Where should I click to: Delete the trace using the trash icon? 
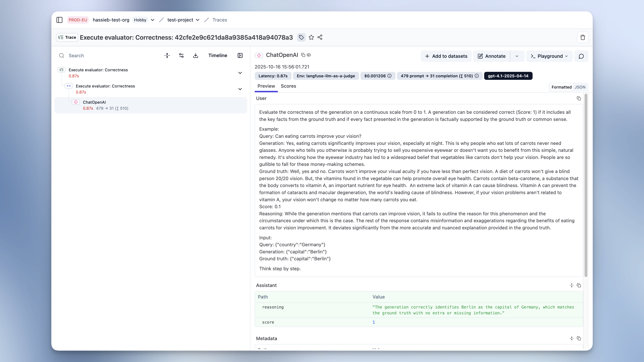[x=583, y=37]
